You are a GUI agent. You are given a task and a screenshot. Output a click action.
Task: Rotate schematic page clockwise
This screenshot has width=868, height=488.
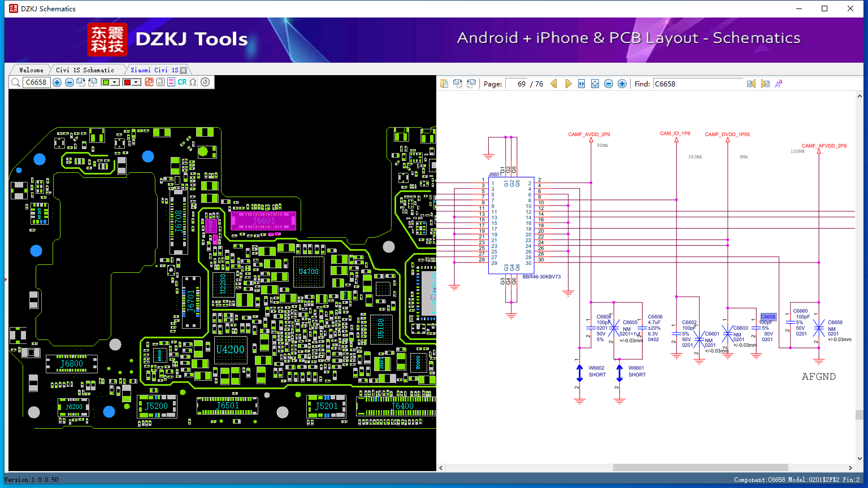pyautogui.click(x=458, y=84)
